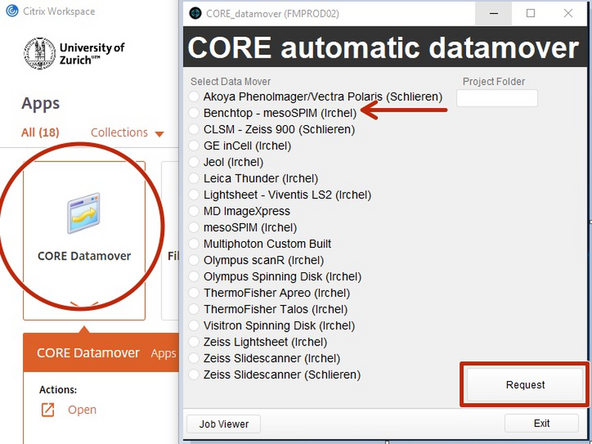Image resolution: width=592 pixels, height=444 pixels.
Task: Select the standalone mesoSPIM (Irchel) option
Action: (194, 227)
